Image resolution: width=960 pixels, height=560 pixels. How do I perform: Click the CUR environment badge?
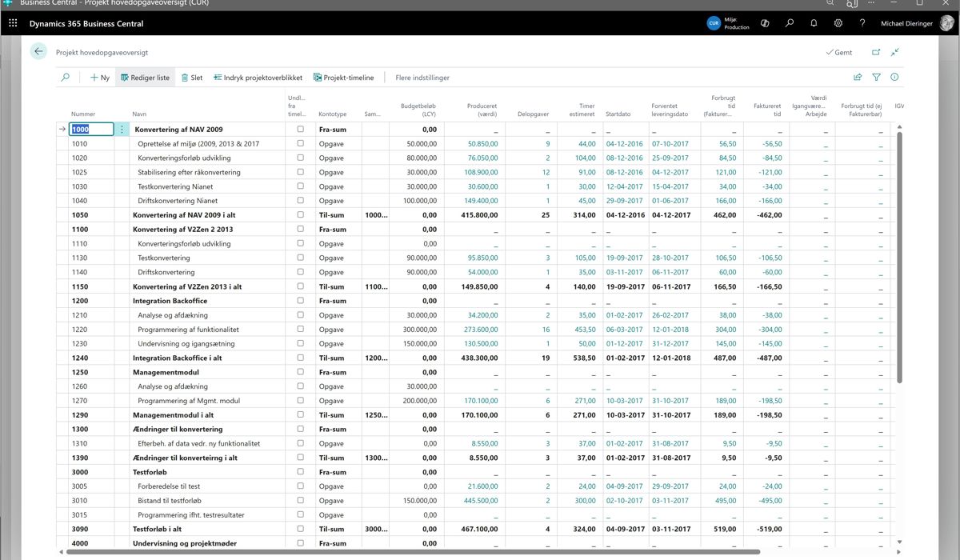coord(714,23)
